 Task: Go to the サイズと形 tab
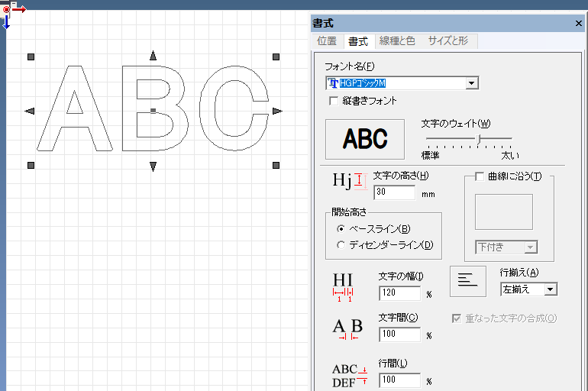pyautogui.click(x=448, y=41)
